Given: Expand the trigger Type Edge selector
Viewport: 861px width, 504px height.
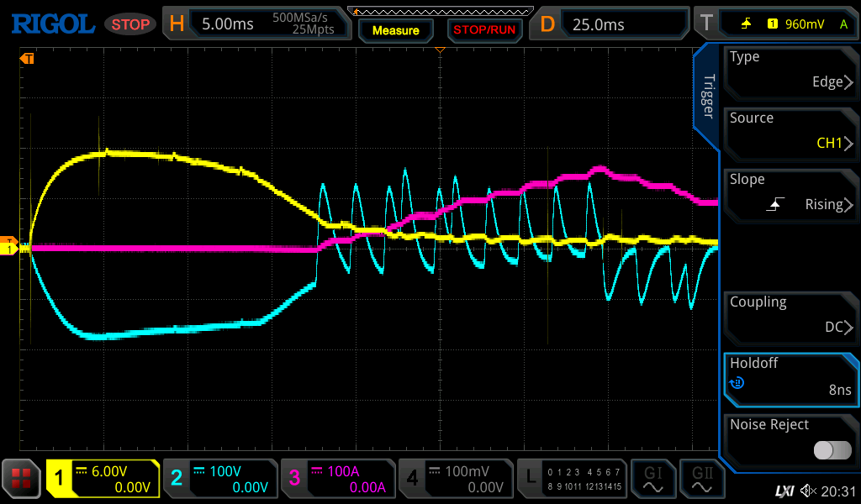Looking at the screenshot, I should [790, 70].
